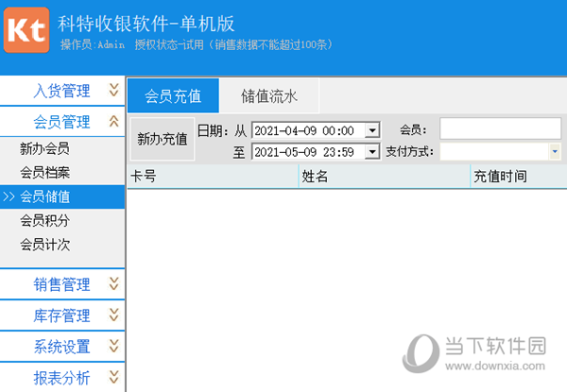Open the 入货管理 menu section
This screenshot has width=567, height=392.
62,91
